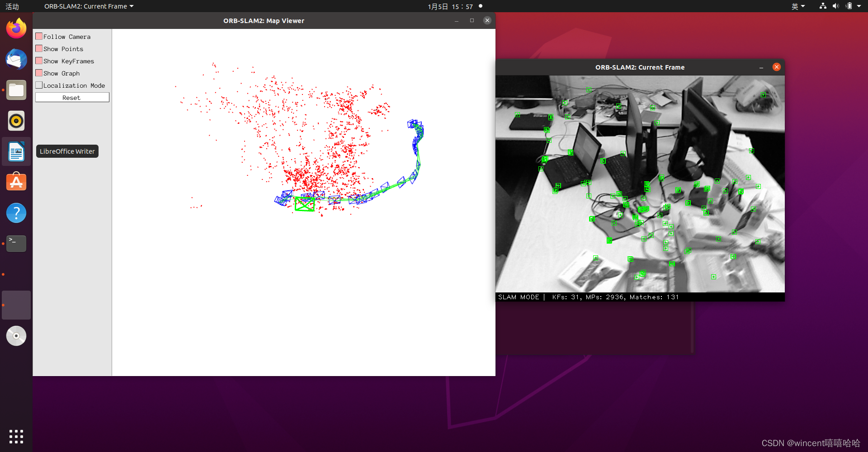Click the Reset button in Map Viewer
Viewport: 868px width, 452px height.
click(72, 98)
